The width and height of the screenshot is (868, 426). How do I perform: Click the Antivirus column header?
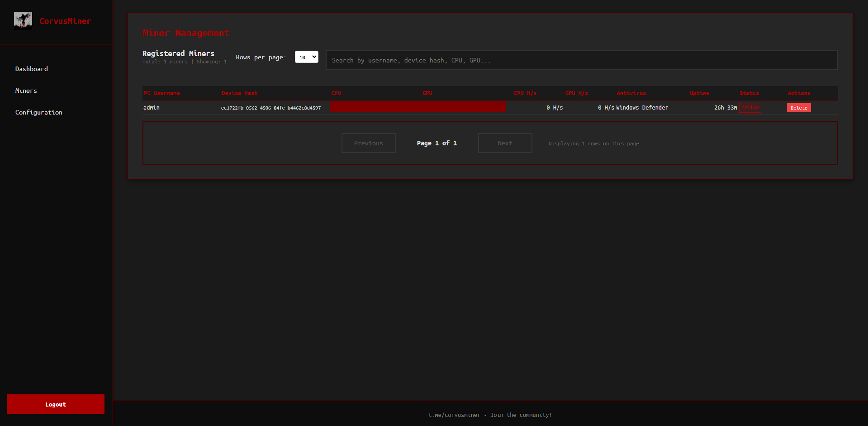coord(631,93)
